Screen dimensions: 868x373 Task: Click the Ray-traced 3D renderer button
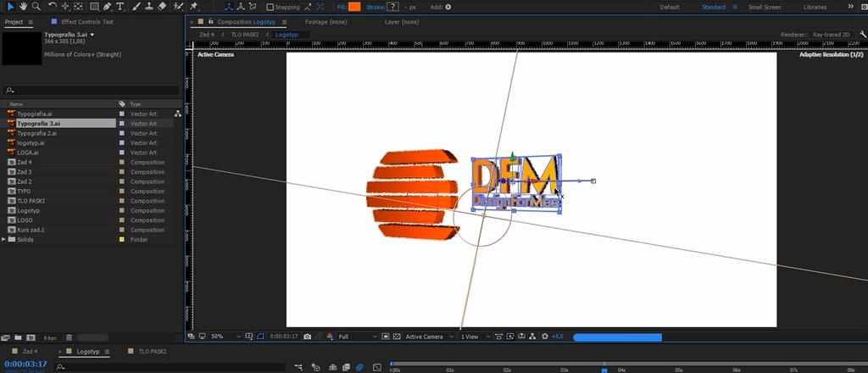831,34
